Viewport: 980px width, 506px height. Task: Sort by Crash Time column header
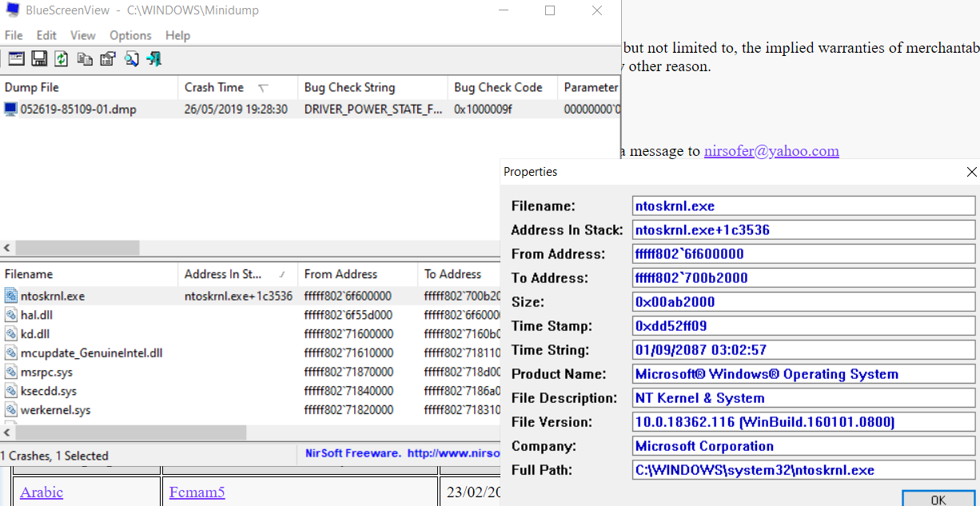coord(238,87)
